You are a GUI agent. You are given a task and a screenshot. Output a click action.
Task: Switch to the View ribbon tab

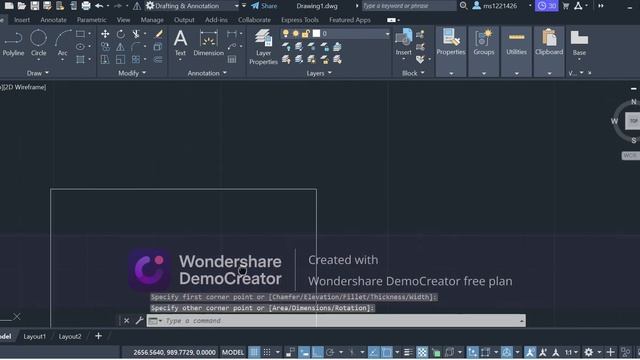tap(123, 20)
